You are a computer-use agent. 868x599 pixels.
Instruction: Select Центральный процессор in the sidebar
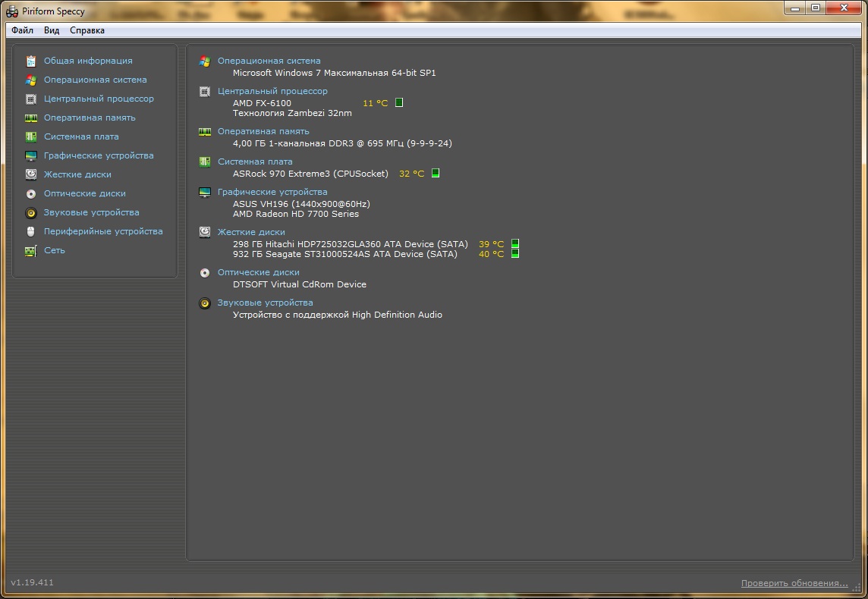[x=99, y=99]
